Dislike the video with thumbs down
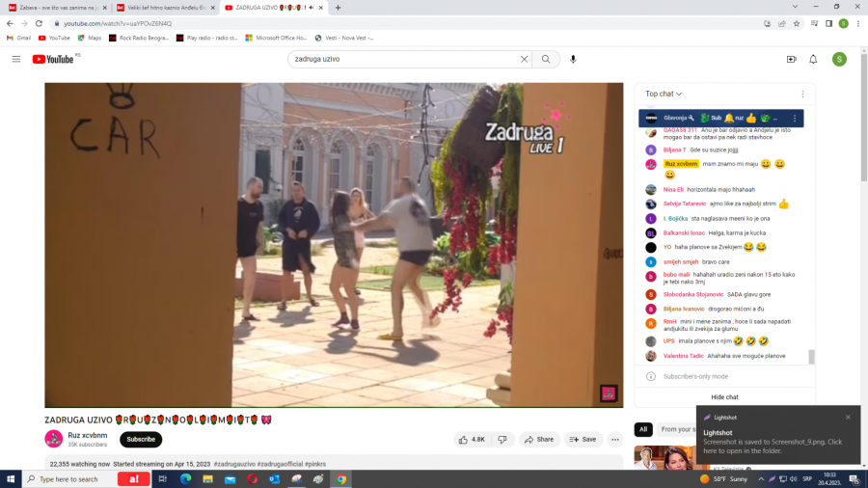The width and height of the screenshot is (868, 488). (502, 439)
